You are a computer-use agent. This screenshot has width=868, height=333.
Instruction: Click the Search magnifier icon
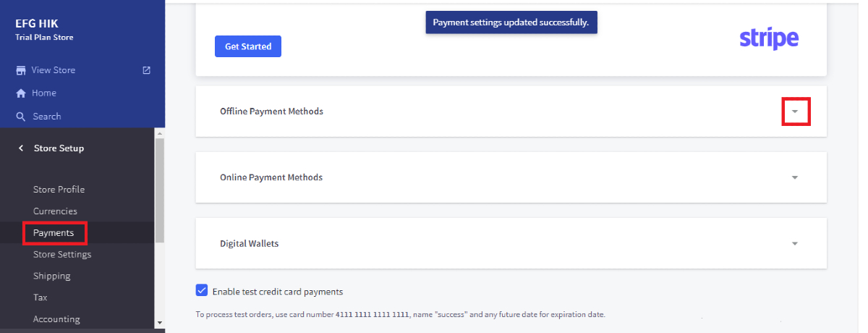(x=21, y=117)
